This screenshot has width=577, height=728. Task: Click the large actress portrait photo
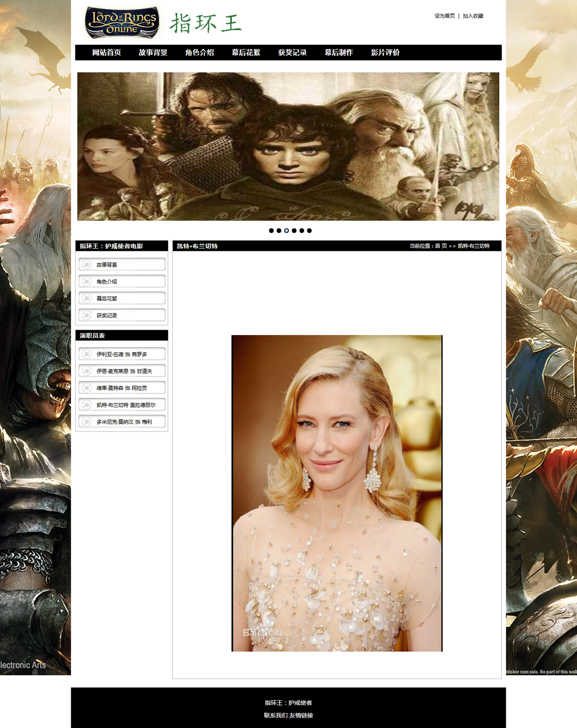coord(337,493)
